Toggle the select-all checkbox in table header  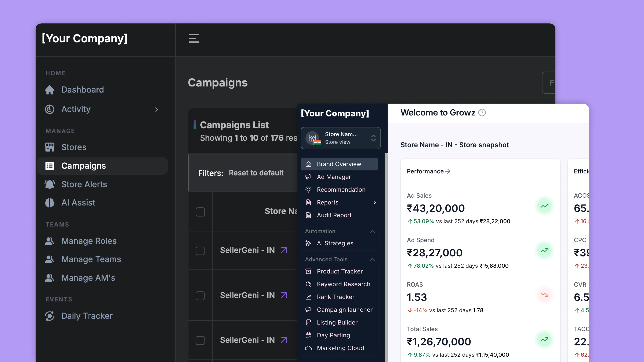(200, 212)
